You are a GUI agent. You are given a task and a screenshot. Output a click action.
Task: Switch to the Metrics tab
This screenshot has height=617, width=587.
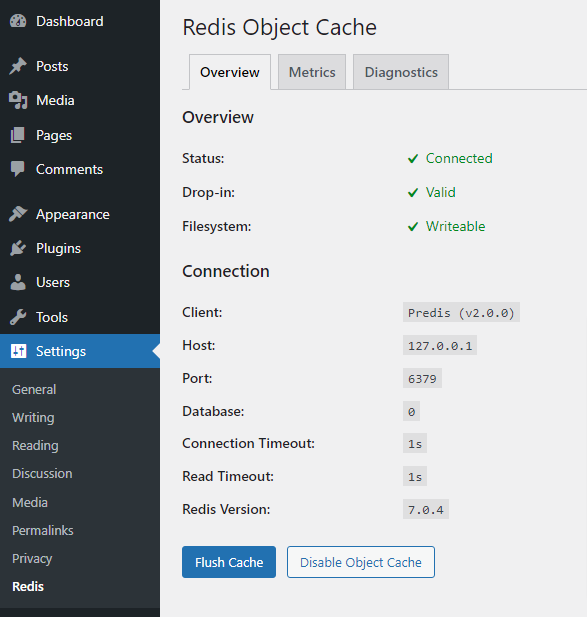(312, 72)
